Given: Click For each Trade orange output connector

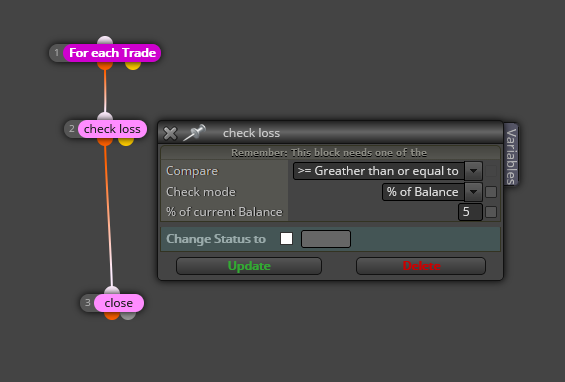Looking at the screenshot, I should tap(105, 66).
